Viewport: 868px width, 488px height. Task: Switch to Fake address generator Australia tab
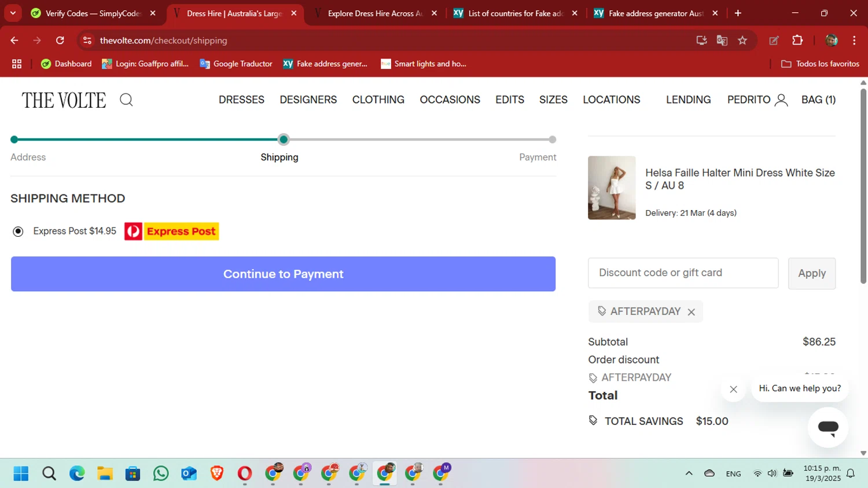click(656, 13)
